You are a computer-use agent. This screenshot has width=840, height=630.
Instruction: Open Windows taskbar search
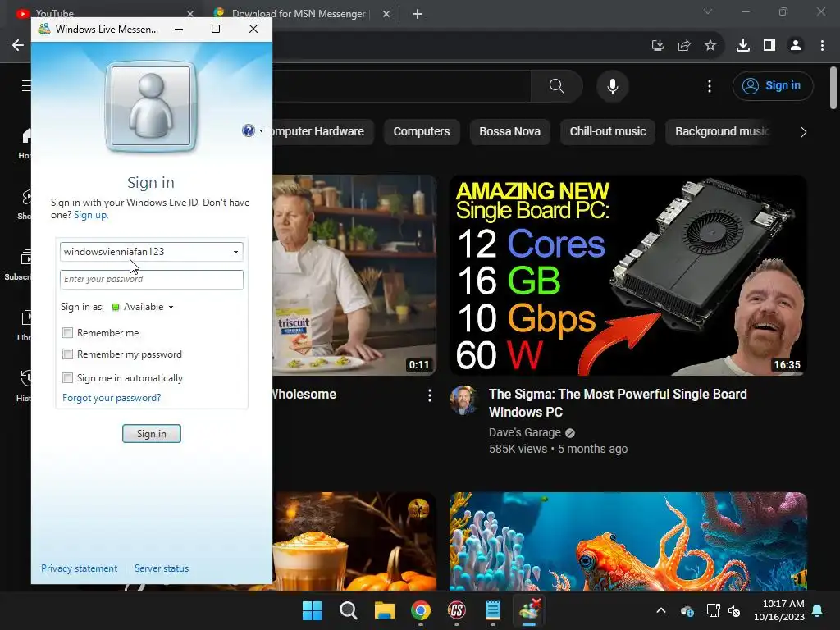click(x=348, y=610)
